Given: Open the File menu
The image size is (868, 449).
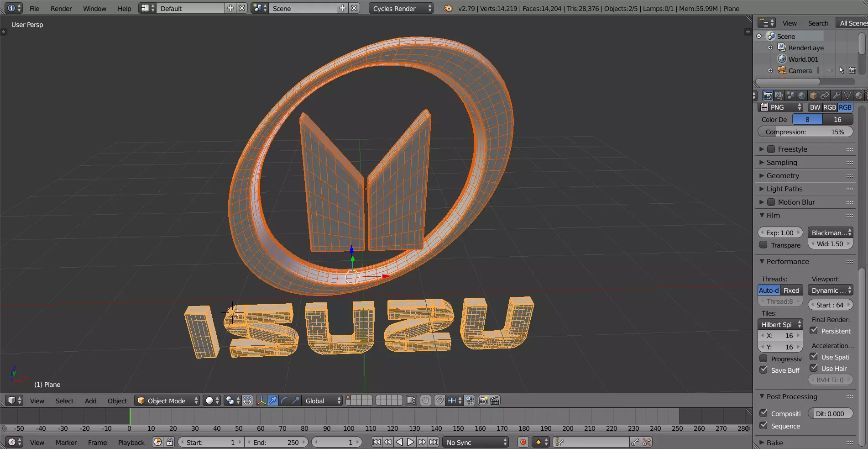Looking at the screenshot, I should click(34, 8).
